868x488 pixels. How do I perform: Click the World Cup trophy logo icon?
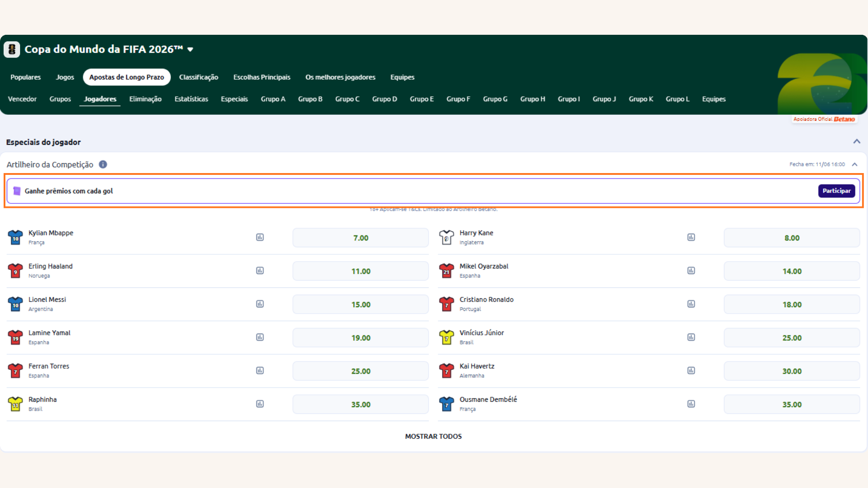tap(12, 49)
